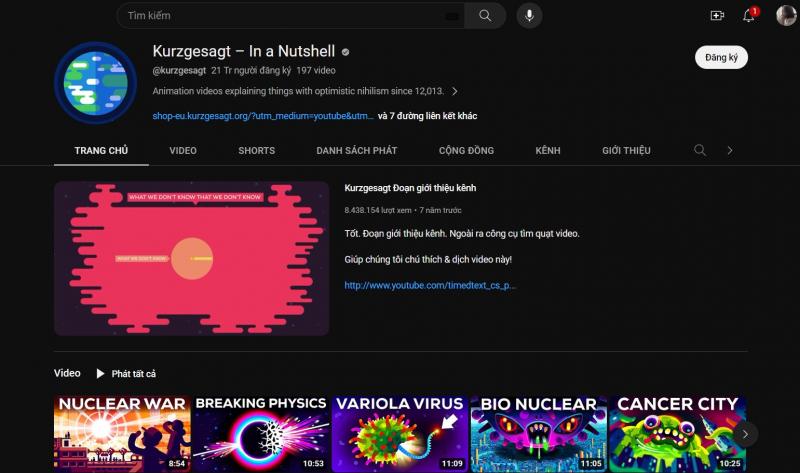
Task: Click "và 7 đường liên kết khác"
Action: click(x=428, y=116)
